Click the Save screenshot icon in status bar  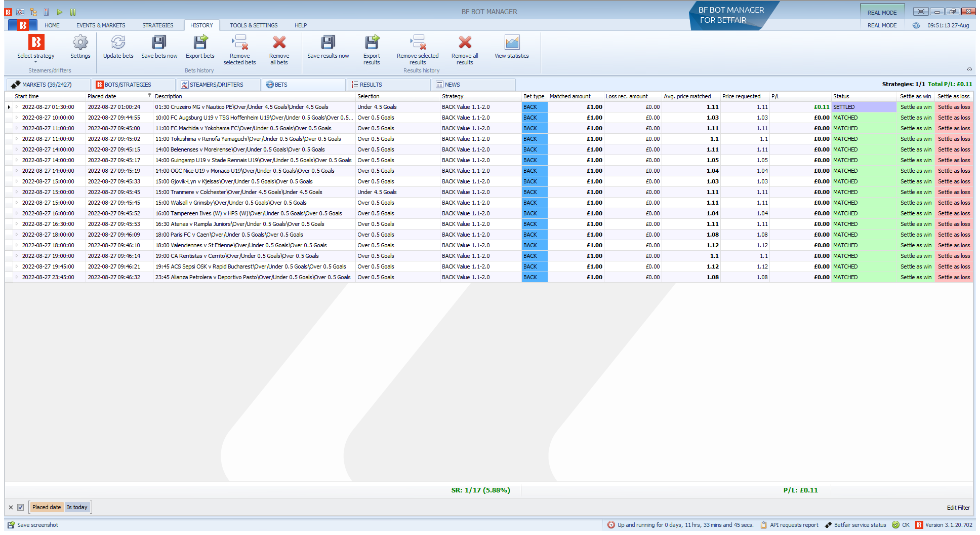point(11,525)
